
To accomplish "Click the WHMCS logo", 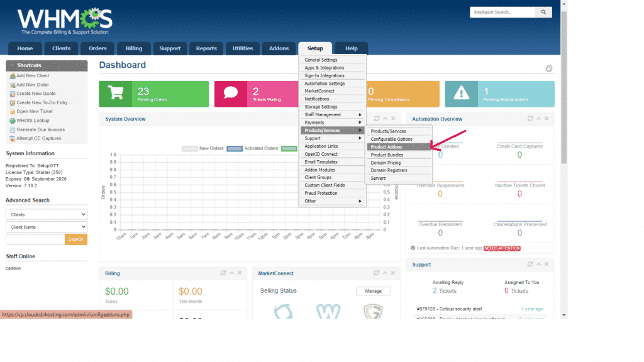I will [x=65, y=21].
